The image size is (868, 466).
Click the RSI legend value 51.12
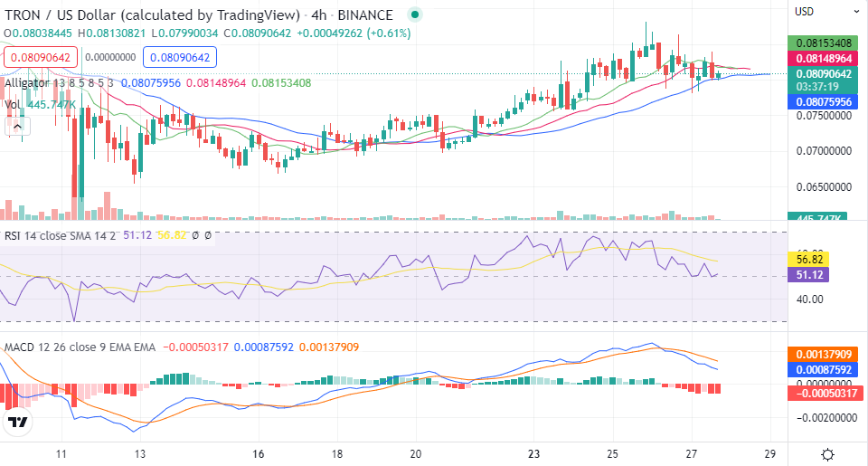(137, 235)
